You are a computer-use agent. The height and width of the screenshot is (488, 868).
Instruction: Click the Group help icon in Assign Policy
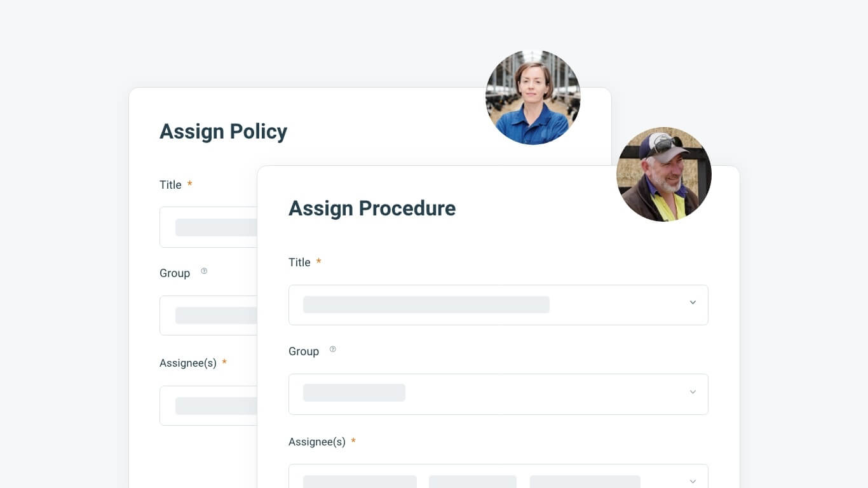[x=204, y=271]
